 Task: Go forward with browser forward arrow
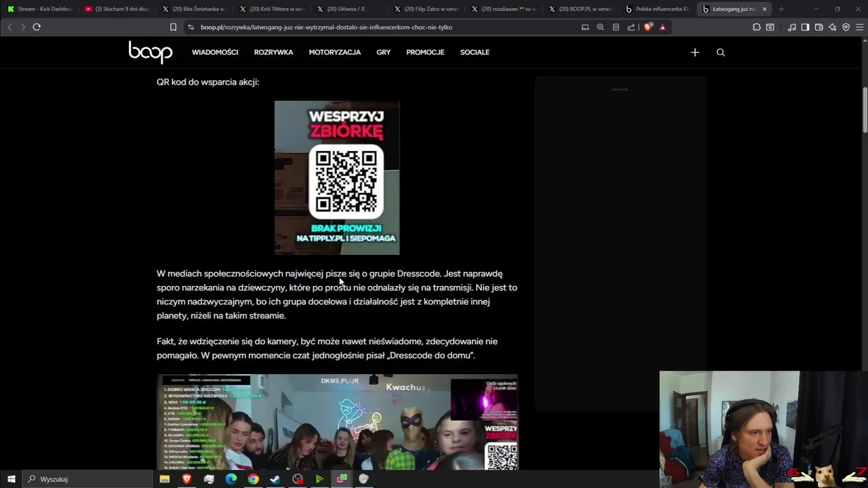click(x=22, y=27)
